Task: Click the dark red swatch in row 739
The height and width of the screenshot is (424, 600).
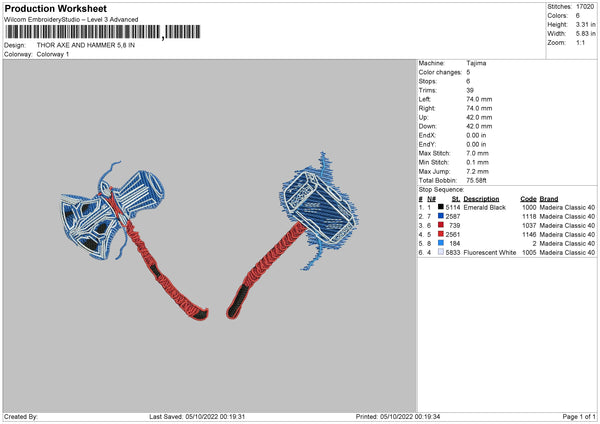Action: [x=441, y=225]
